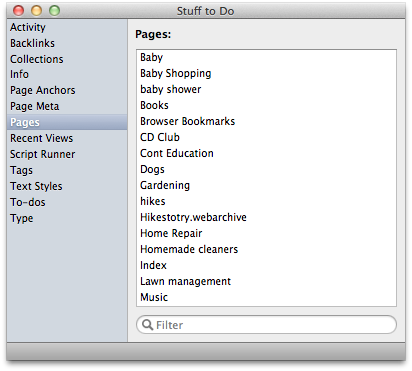Open Tags in the sidebar
This screenshot has height=371, width=412.
point(67,170)
